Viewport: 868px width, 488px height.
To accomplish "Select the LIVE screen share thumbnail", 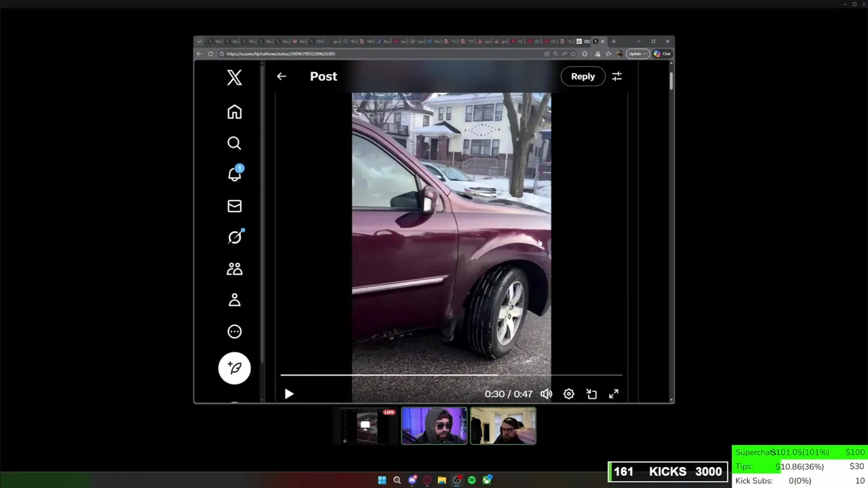I will point(367,426).
